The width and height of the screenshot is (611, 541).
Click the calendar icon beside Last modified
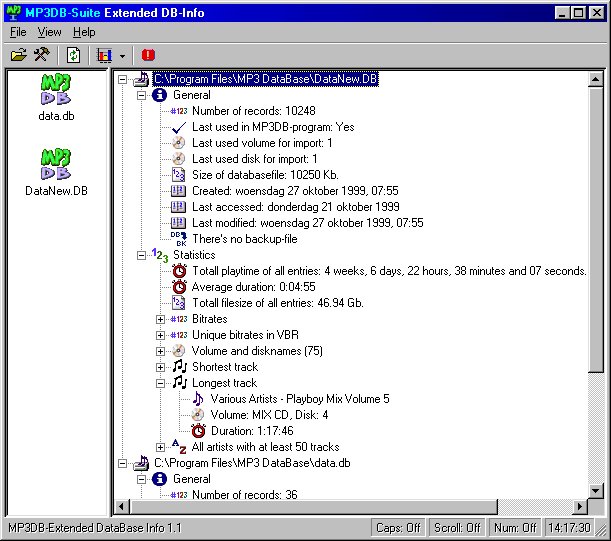point(178,223)
